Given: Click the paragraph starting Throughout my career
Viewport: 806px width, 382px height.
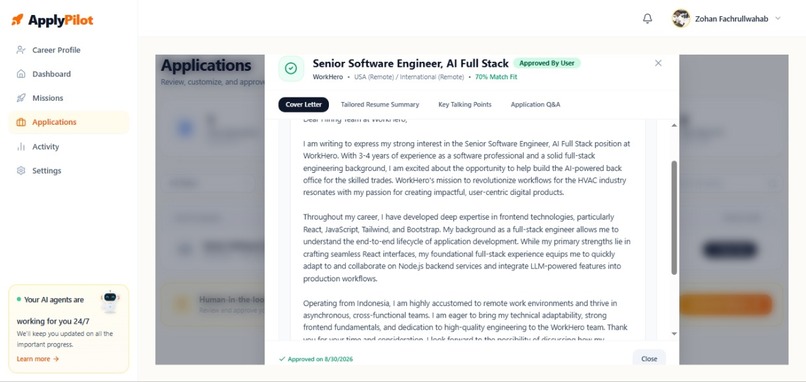Looking at the screenshot, I should pos(467,248).
